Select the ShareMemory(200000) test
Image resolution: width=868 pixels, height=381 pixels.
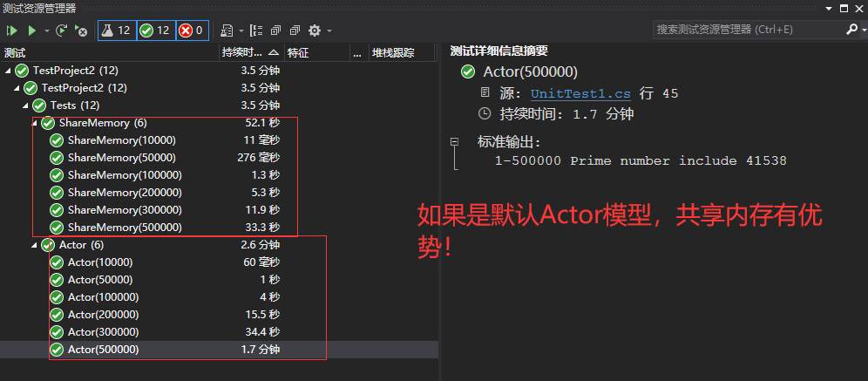click(x=219, y=193)
